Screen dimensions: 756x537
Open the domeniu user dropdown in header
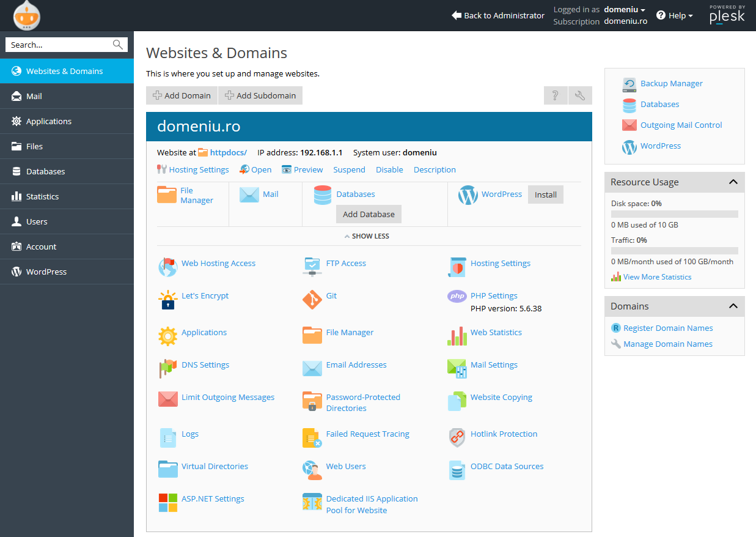coord(625,9)
